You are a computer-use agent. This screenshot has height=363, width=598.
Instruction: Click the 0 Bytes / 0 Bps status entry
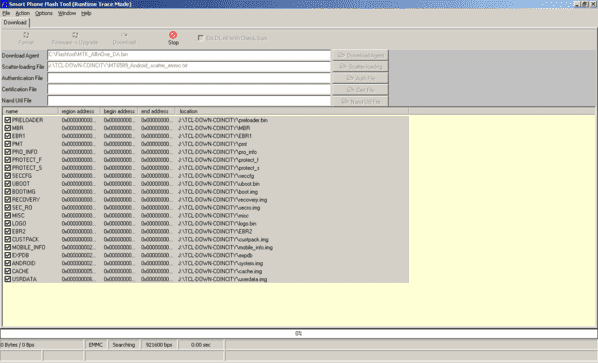[x=41, y=345]
